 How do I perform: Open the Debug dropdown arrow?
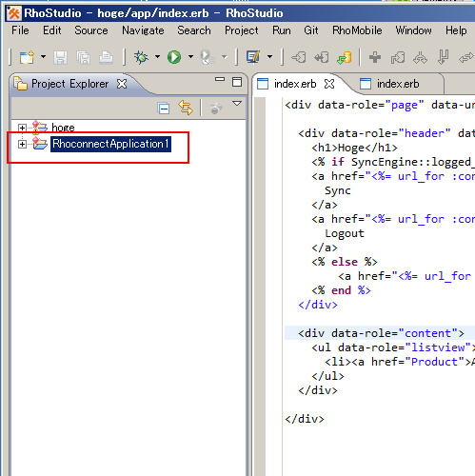point(157,57)
